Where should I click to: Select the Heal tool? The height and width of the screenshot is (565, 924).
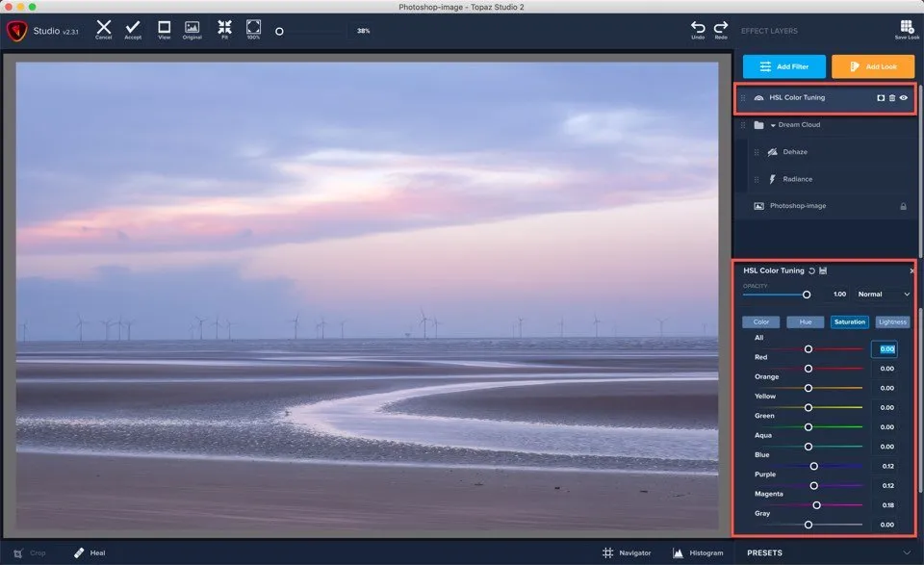(90, 553)
